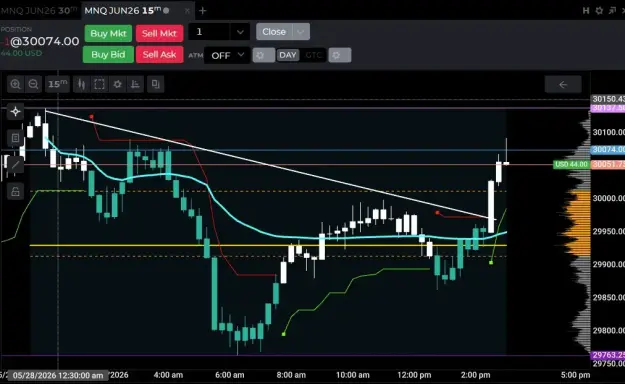Click the 2:00 pm time axis label

[x=476, y=375]
